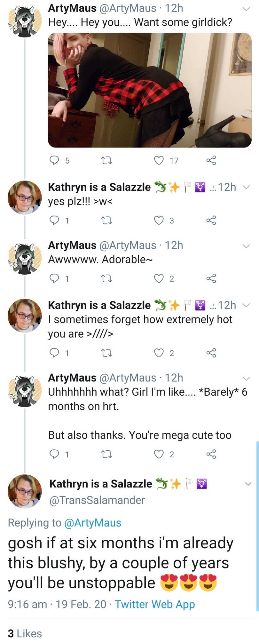259x644 pixels.
Task: View the 3 Likes list
Action: (x=25, y=633)
